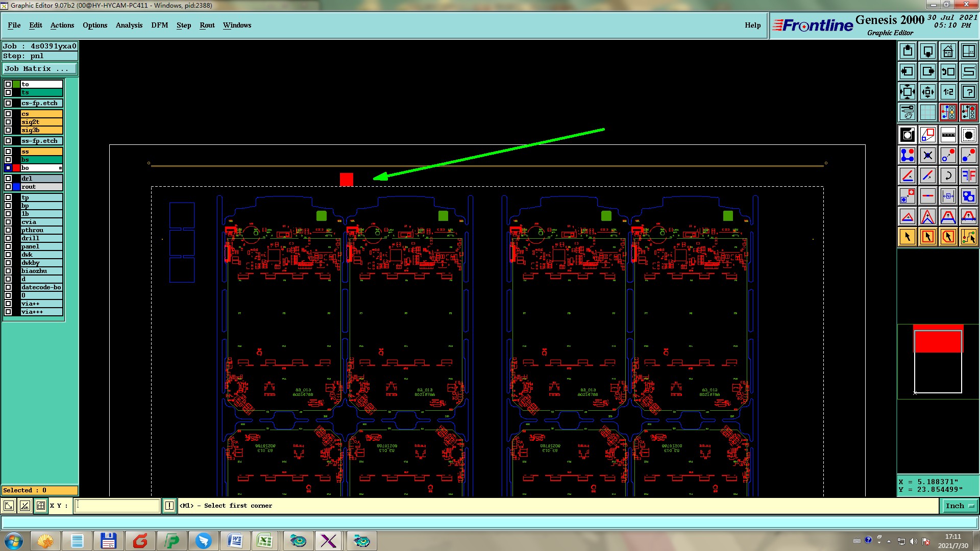Click the pan left view icon
The width and height of the screenshot is (980, 551).
907,71
